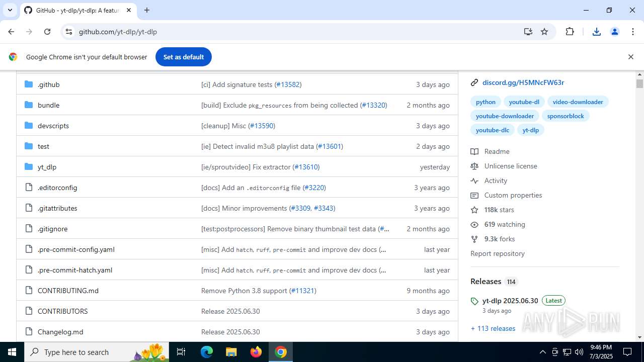Screen dimensions: 644x362
Task: Click the eye icon next to 619 watching
Action: click(474, 224)
